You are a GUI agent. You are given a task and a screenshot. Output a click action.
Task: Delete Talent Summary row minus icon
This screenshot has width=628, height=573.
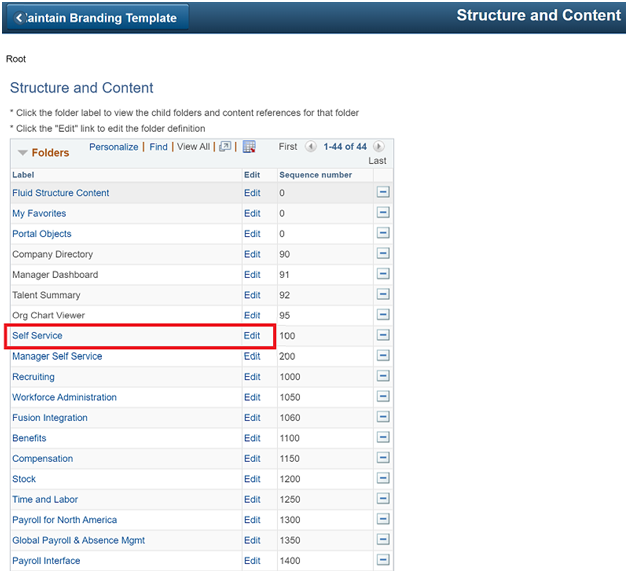click(x=383, y=294)
